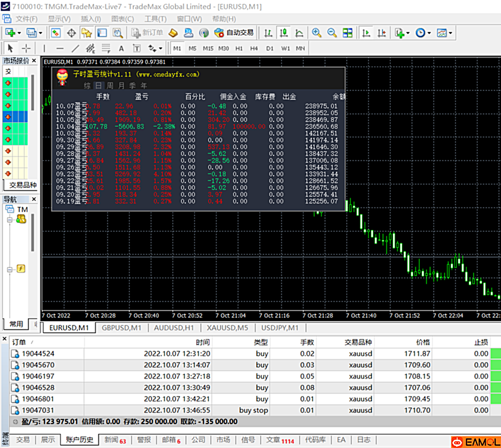Open the 图表(C) menu

click(x=122, y=19)
